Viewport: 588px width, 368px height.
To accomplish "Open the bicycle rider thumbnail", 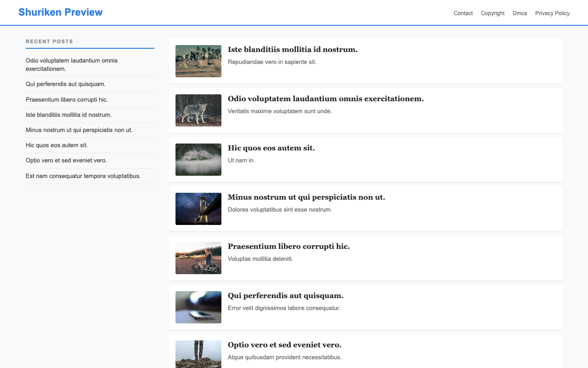I will click(x=198, y=258).
